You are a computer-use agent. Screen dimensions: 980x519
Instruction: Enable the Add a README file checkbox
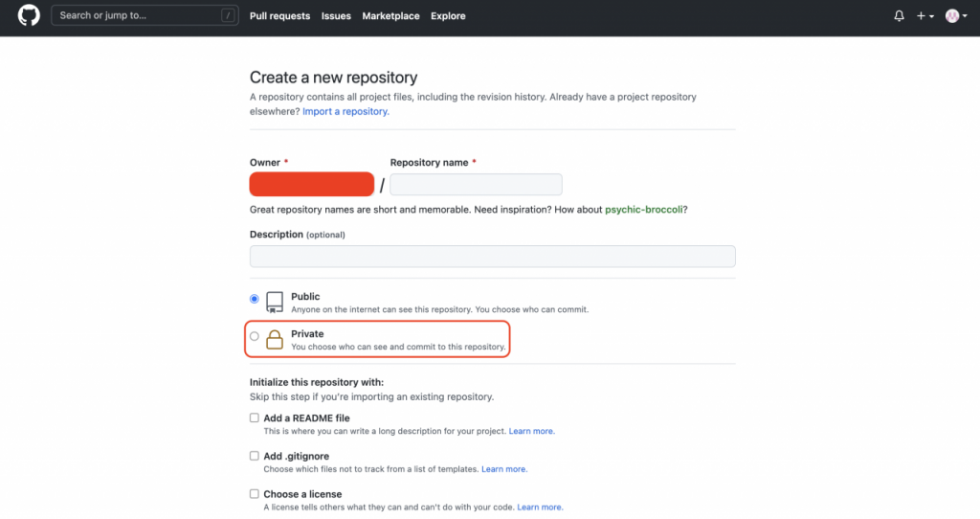255,418
